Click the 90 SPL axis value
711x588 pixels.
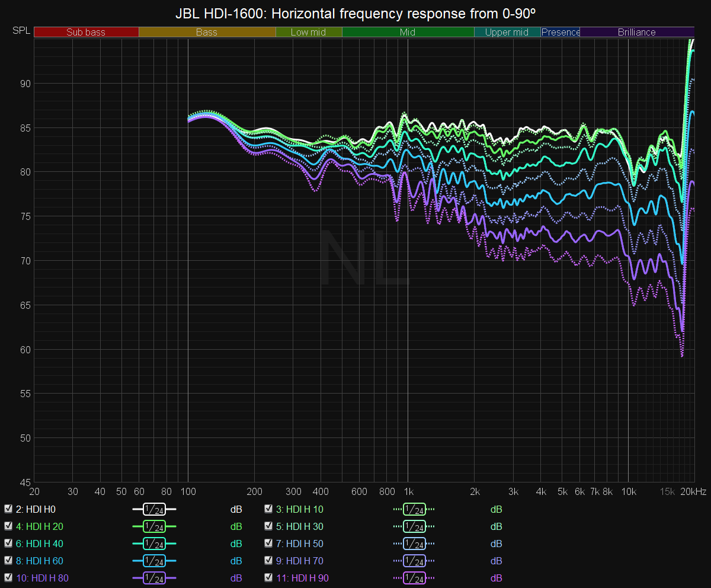pos(26,83)
